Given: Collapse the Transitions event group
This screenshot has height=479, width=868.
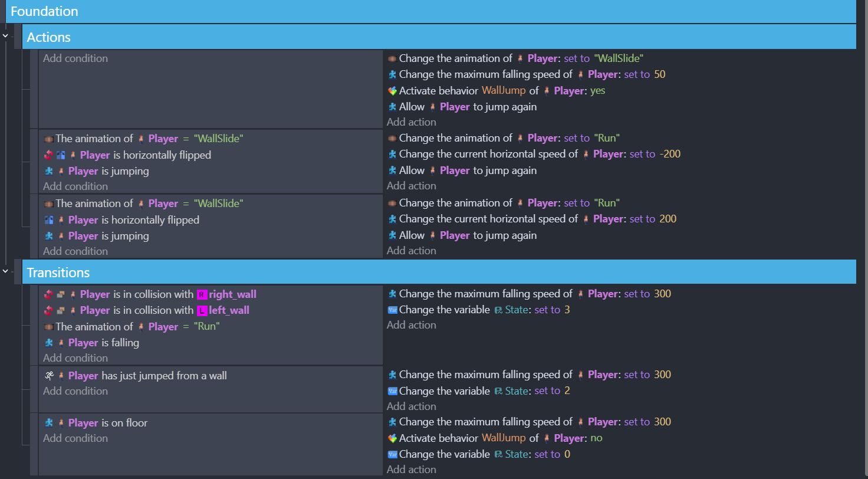Looking at the screenshot, I should (x=5, y=271).
